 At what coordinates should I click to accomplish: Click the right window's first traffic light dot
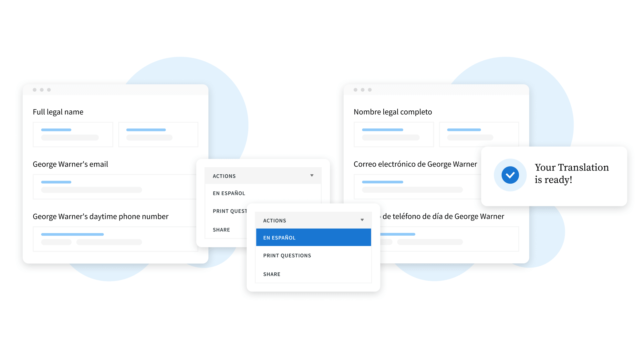(356, 90)
